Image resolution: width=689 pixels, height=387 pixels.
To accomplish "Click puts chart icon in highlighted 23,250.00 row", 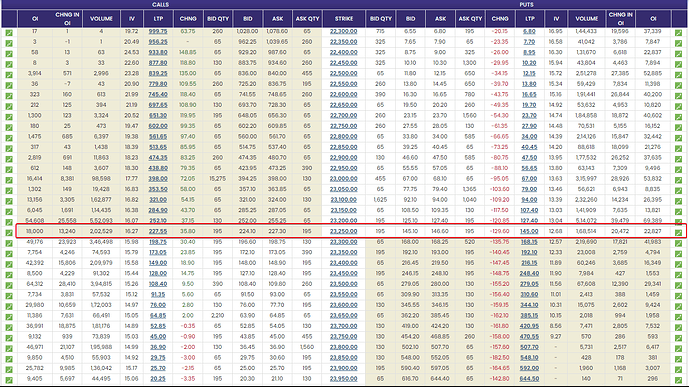I will coord(678,232).
